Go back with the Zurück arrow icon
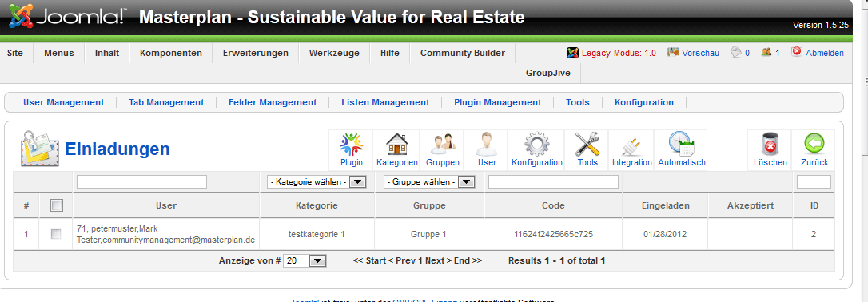Viewport: 868px width, 302px height. [x=814, y=145]
